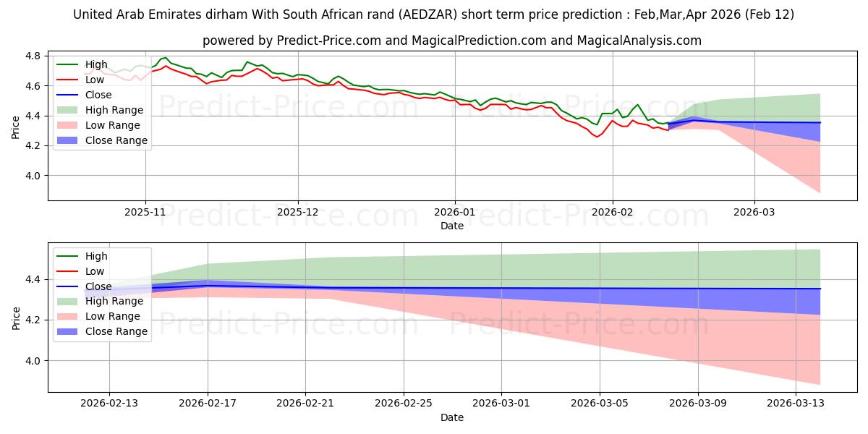Select High Range swatch in bottom legend
The width and height of the screenshot is (868, 434).
[x=67, y=302]
